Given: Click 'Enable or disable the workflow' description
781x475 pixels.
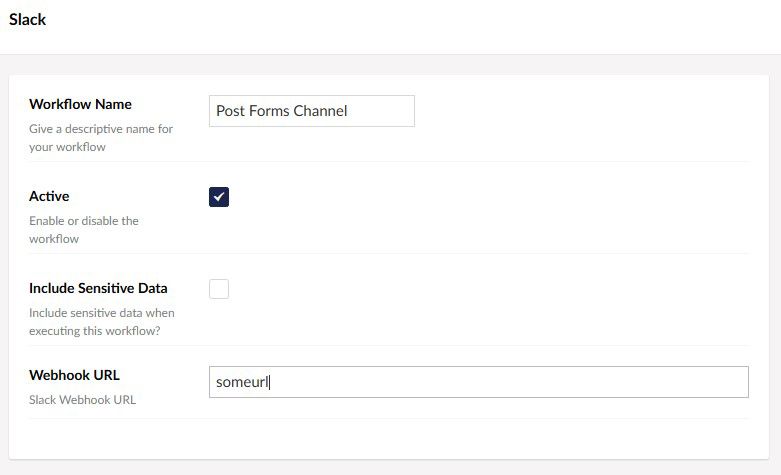Looking at the screenshot, I should coord(84,230).
